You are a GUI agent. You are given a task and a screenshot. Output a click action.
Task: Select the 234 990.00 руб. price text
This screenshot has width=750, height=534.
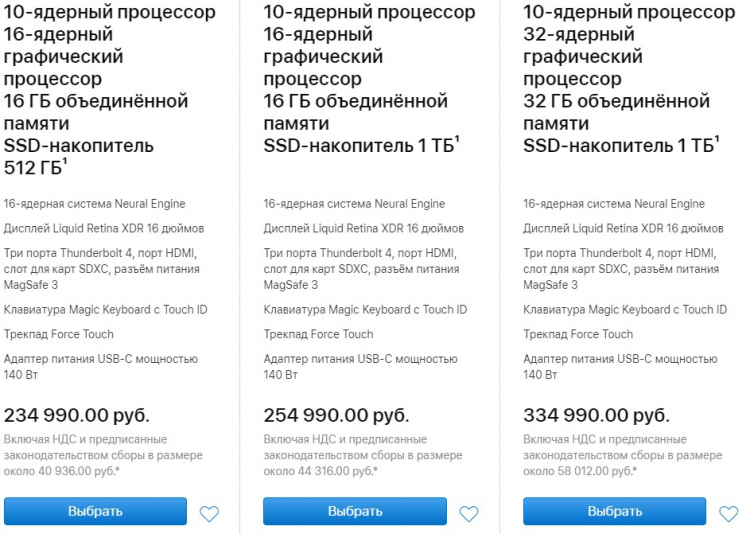pyautogui.click(x=77, y=415)
